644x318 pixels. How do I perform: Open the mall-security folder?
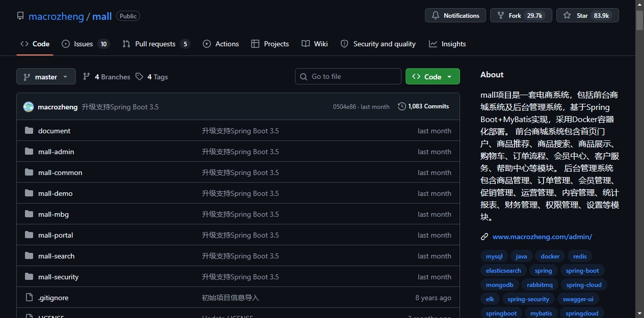58,277
